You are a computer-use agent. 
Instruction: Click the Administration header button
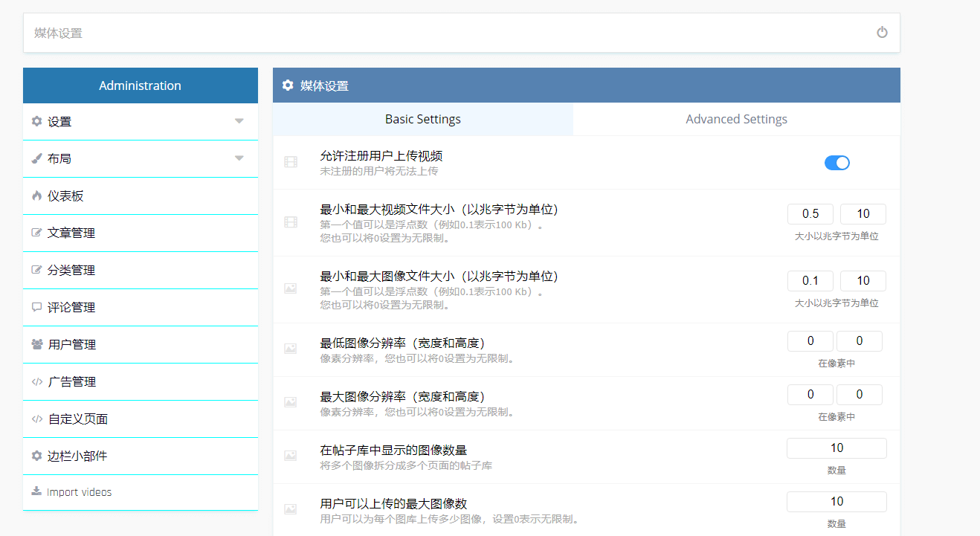click(x=141, y=85)
